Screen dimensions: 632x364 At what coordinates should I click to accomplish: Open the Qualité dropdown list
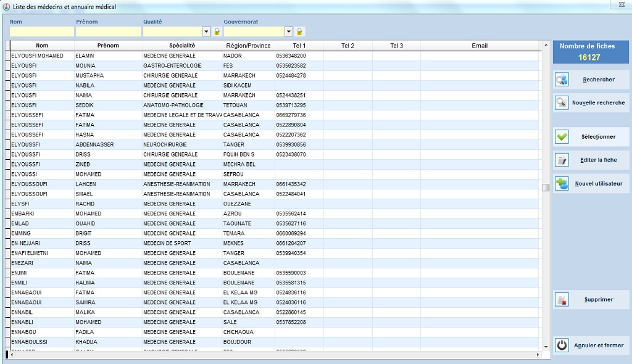206,31
